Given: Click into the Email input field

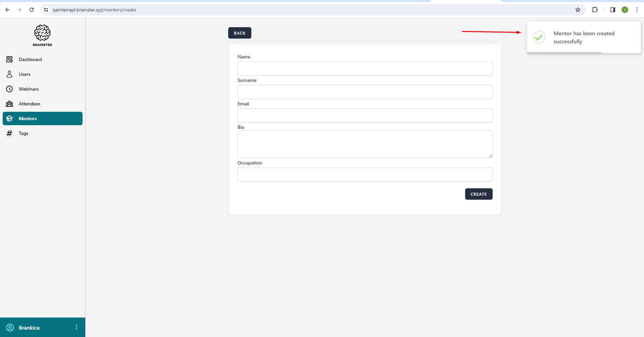Looking at the screenshot, I should click(x=365, y=115).
